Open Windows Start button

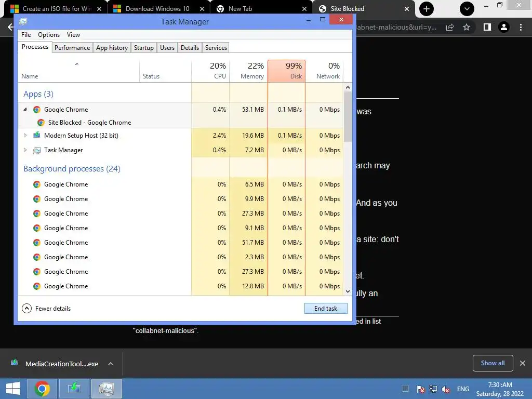point(13,389)
